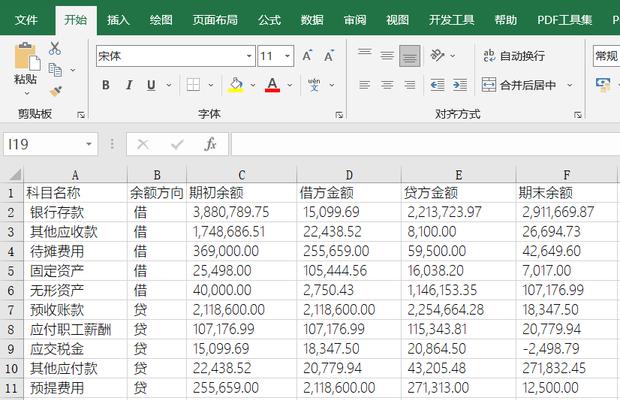Open orientation dropdown arrow
The width and height of the screenshot is (620, 400).
453,56
